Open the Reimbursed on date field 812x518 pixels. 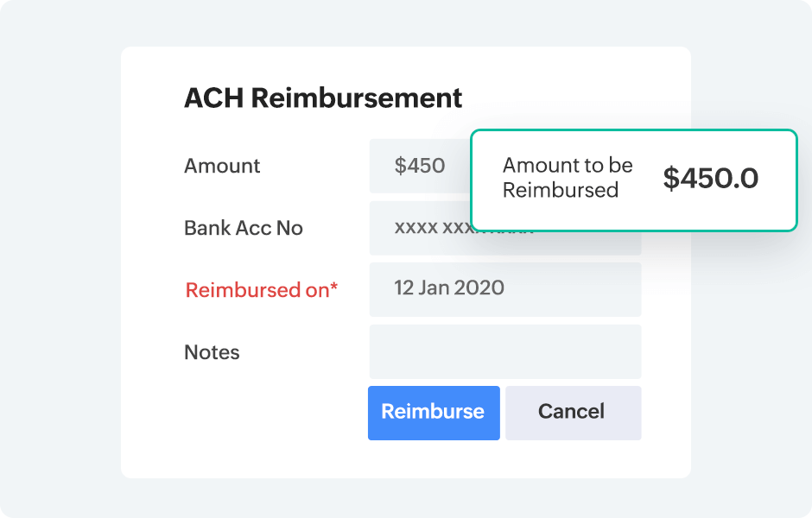click(x=504, y=289)
